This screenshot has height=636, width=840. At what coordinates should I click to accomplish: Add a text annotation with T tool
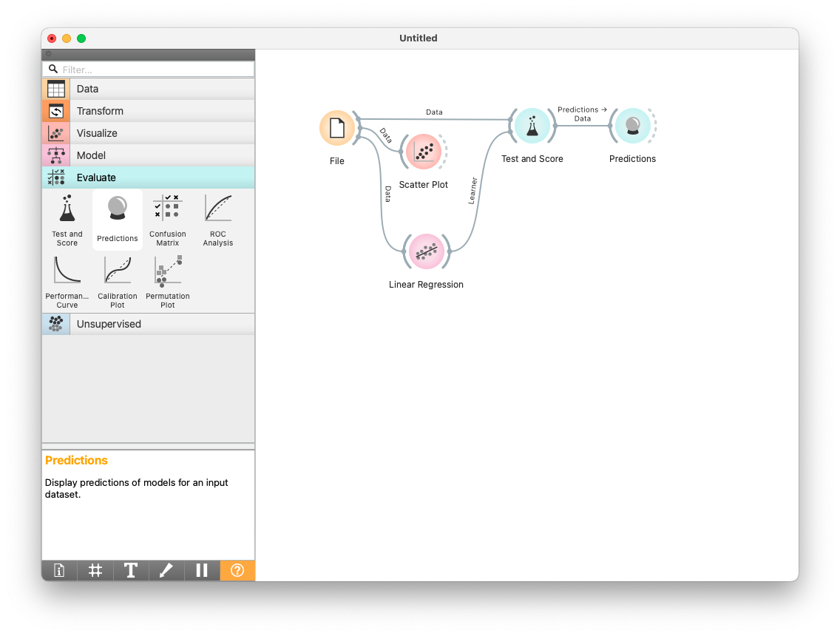(131, 571)
